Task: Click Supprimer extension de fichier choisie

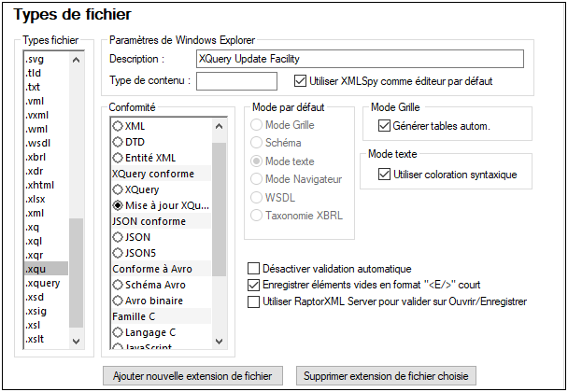Action: (x=388, y=376)
